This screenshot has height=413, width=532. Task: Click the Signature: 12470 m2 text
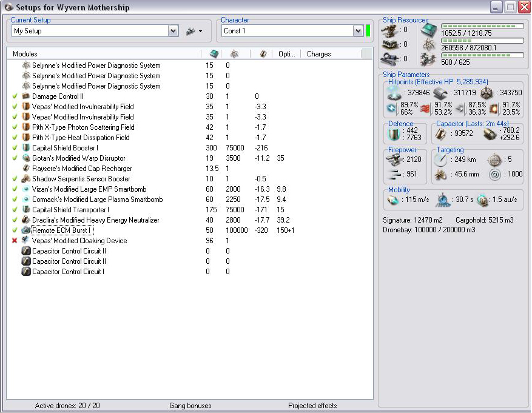coord(412,220)
